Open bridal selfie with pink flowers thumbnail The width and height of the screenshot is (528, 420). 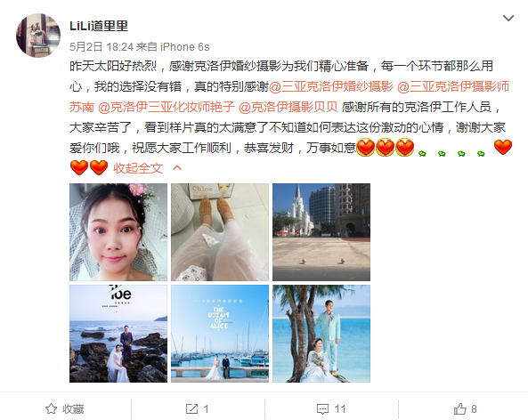118,232
